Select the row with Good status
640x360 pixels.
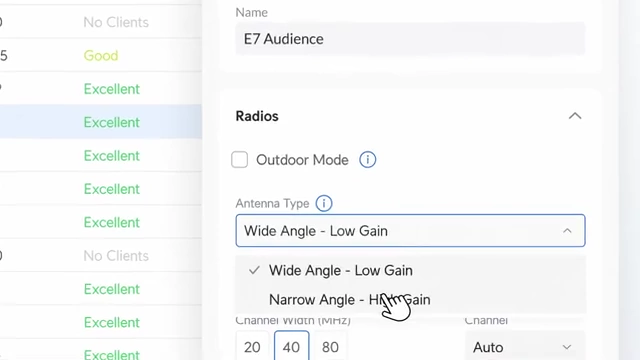pyautogui.click(x=101, y=56)
